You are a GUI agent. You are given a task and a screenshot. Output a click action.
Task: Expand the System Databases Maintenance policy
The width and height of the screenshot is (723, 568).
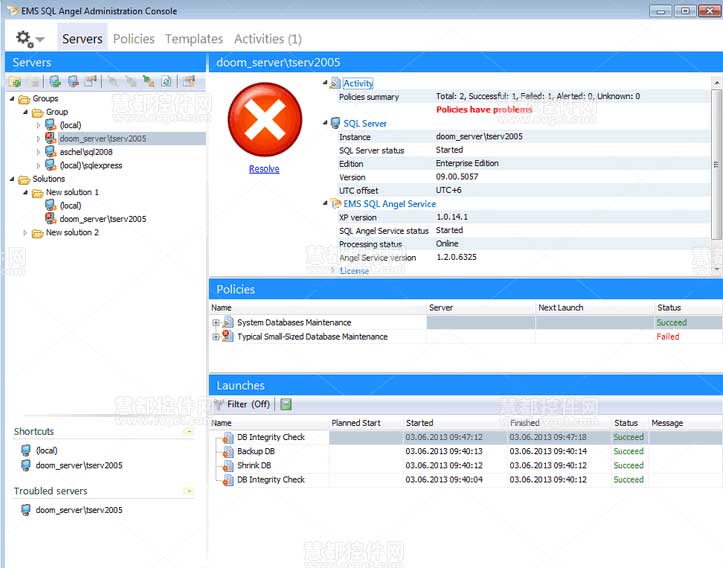215,323
